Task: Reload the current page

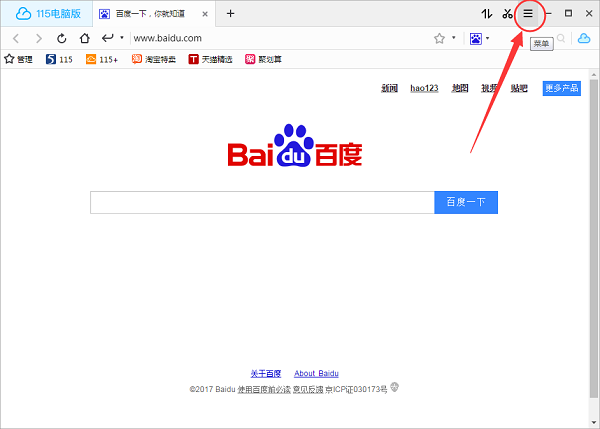Action: point(62,38)
